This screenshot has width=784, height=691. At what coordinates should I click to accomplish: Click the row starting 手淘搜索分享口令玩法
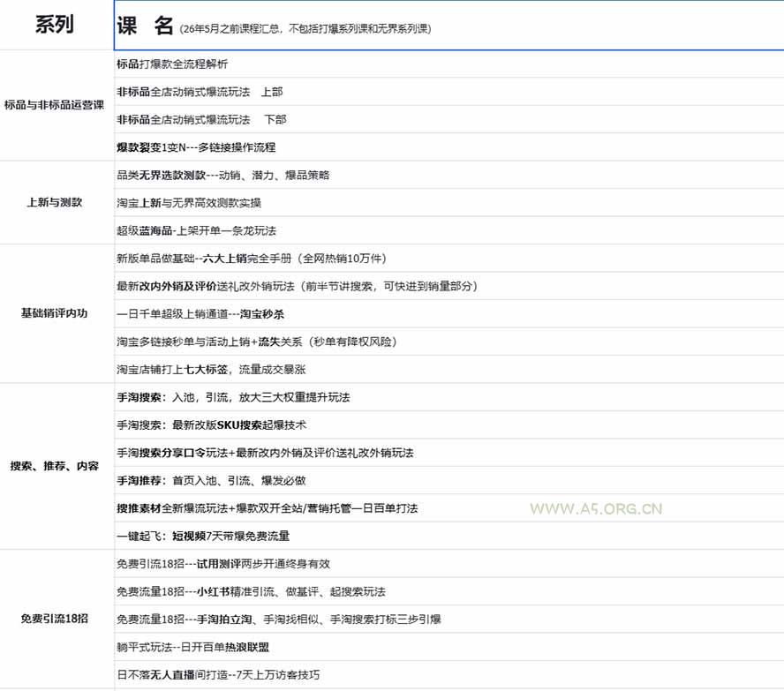coord(449,453)
